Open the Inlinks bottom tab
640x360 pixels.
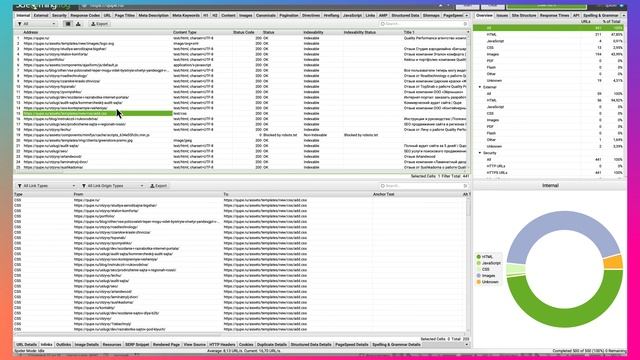click(x=47, y=344)
